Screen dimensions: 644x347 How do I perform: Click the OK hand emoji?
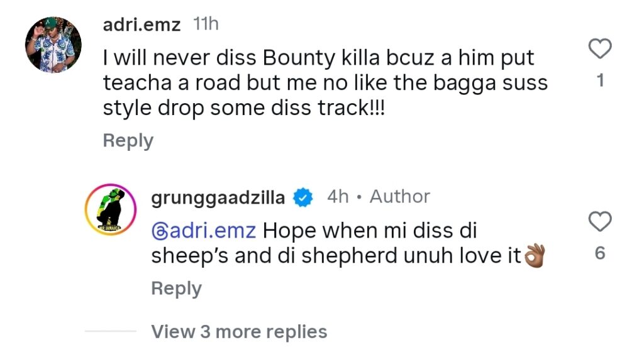click(534, 256)
